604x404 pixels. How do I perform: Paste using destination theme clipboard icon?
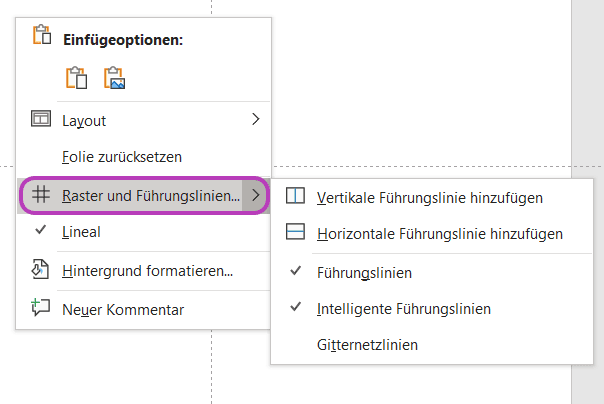tap(76, 78)
